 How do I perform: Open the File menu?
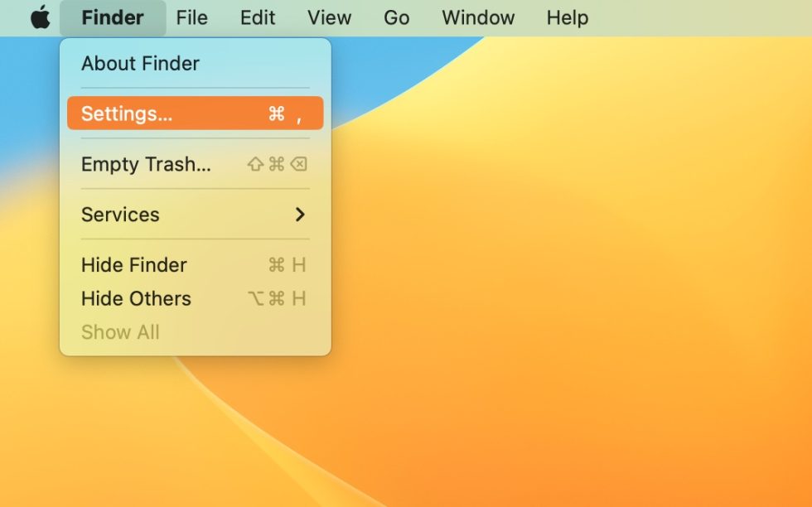[191, 17]
